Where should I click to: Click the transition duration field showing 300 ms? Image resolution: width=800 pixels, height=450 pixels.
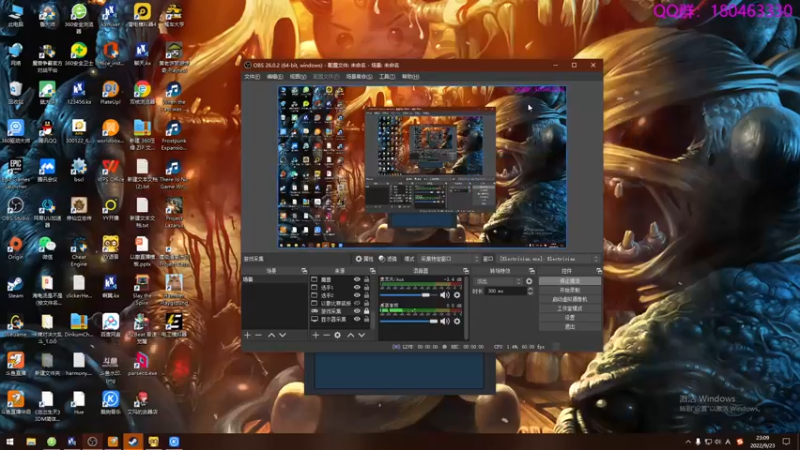click(505, 291)
